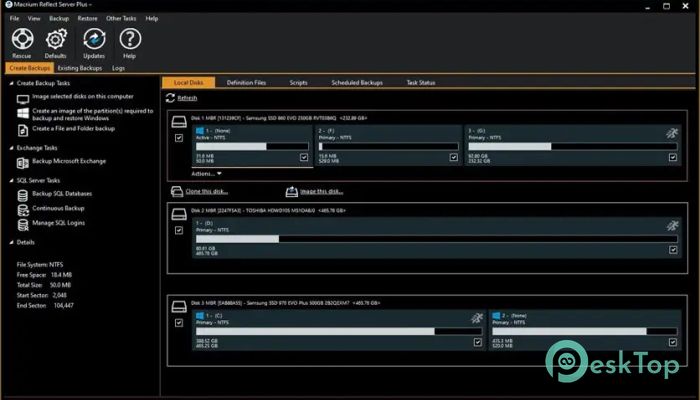Click the Refresh arrows icon

[x=170, y=98]
